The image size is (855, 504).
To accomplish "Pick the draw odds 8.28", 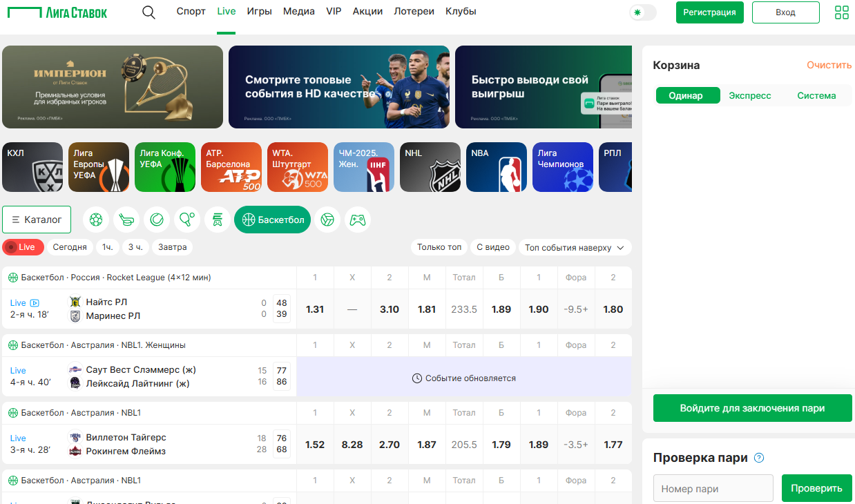I will (352, 445).
